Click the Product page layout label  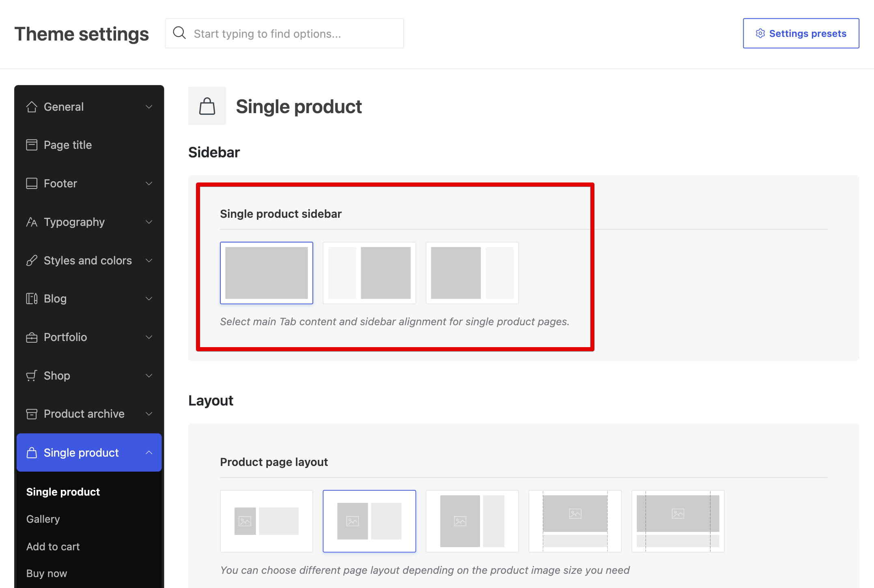tap(274, 462)
